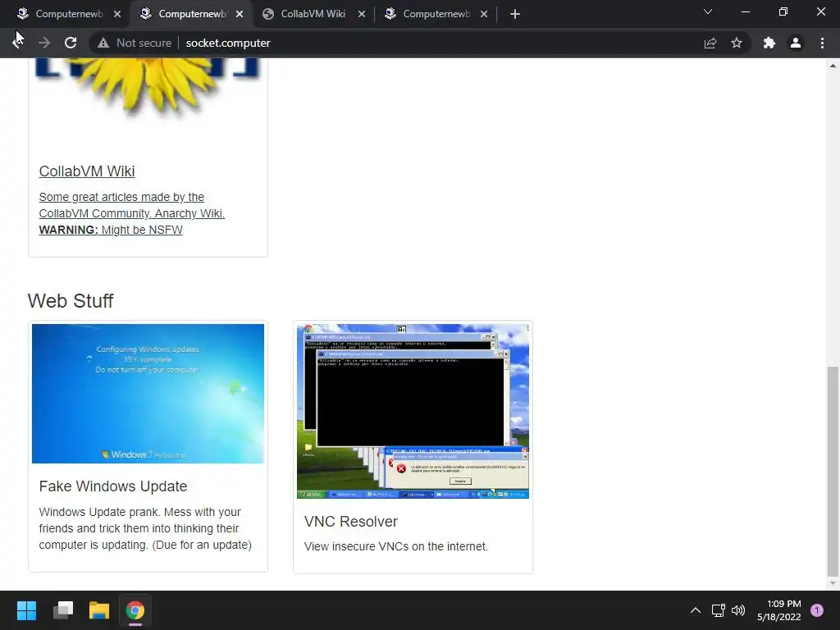
Task: Open a new browser tab
Action: pos(515,14)
